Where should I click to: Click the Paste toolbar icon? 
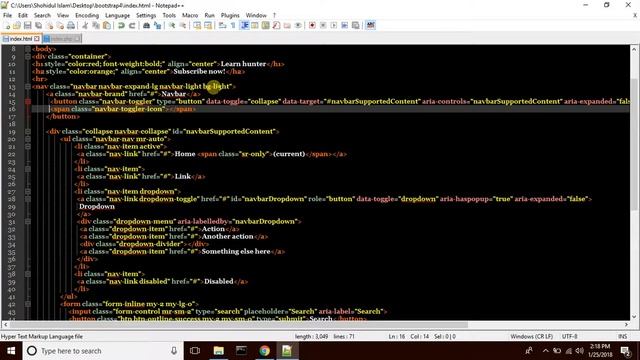tap(107, 25)
